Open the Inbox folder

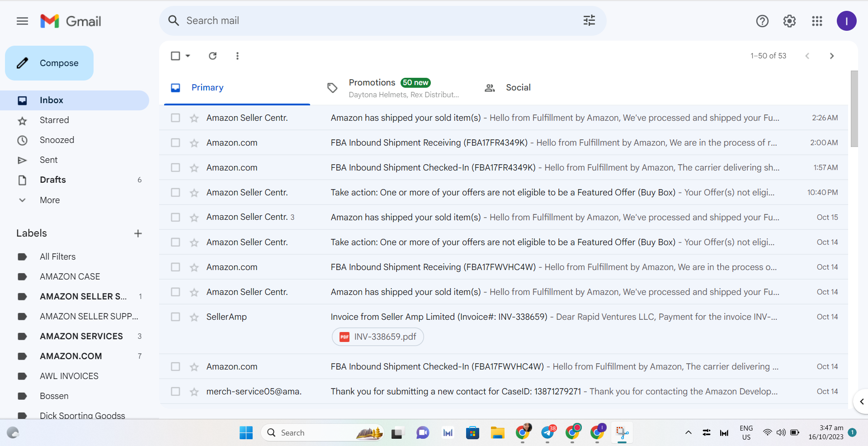point(75,100)
